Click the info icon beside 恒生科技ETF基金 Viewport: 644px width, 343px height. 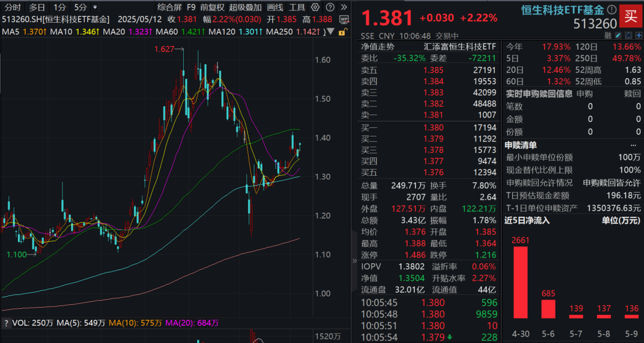pyautogui.click(x=612, y=10)
